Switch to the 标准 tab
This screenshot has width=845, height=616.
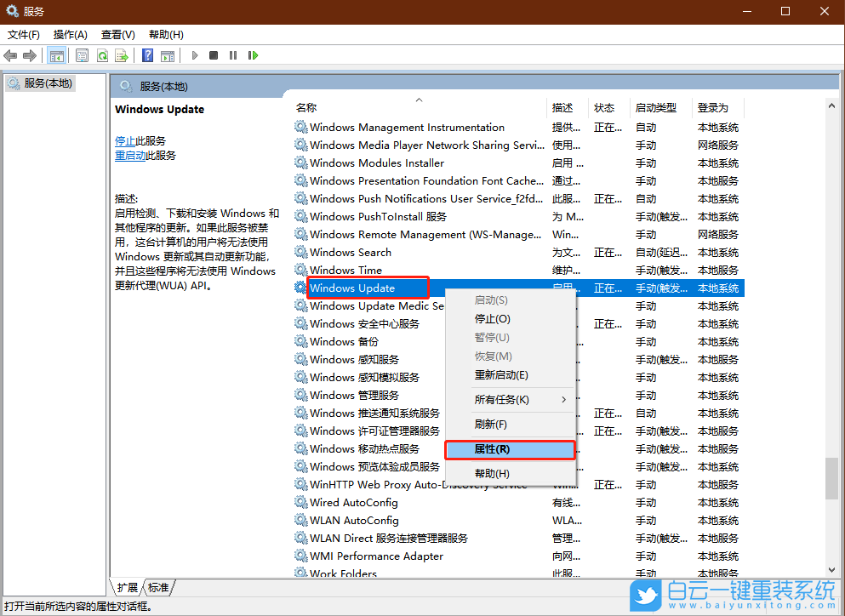click(159, 587)
